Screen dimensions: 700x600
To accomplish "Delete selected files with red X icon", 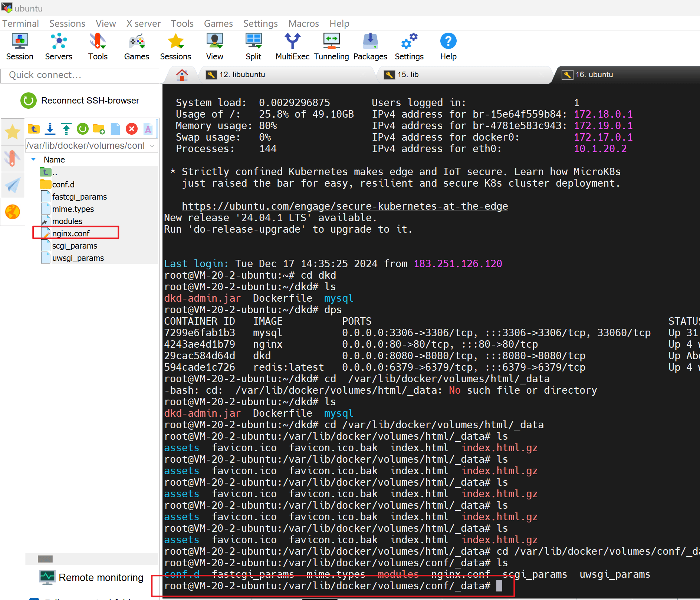I will click(x=132, y=129).
